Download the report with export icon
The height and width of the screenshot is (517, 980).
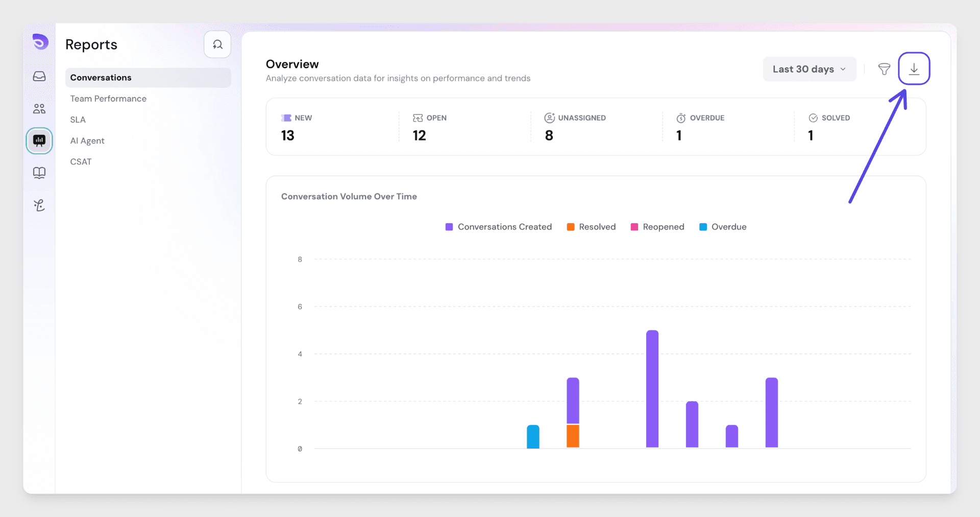pyautogui.click(x=914, y=69)
